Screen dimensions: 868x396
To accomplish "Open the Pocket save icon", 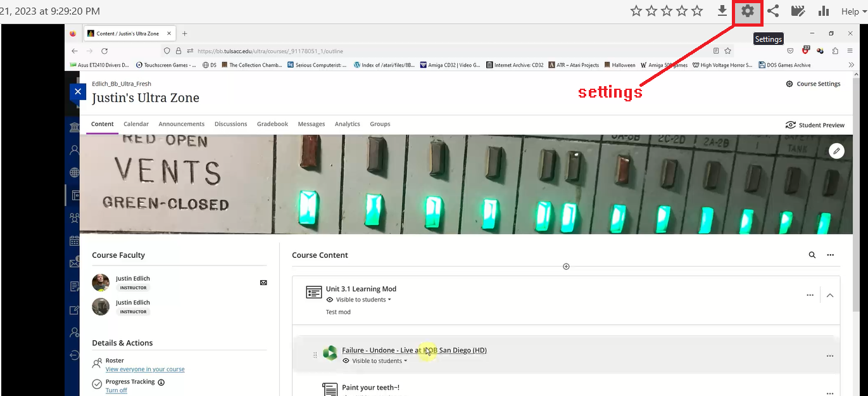I will [790, 51].
